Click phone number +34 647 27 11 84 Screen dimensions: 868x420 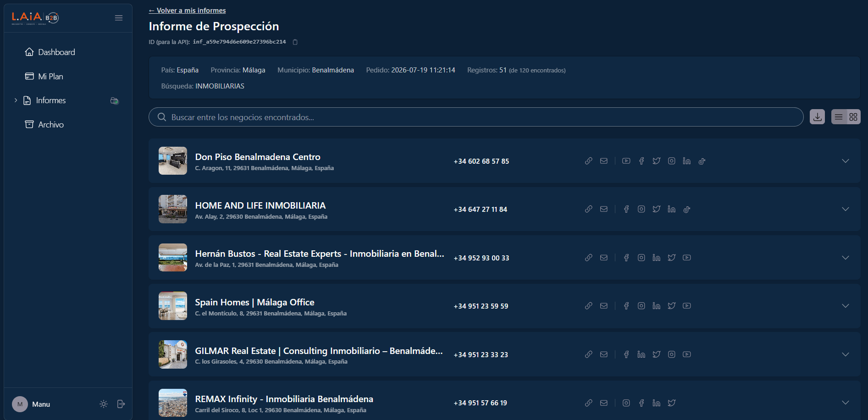[481, 210]
